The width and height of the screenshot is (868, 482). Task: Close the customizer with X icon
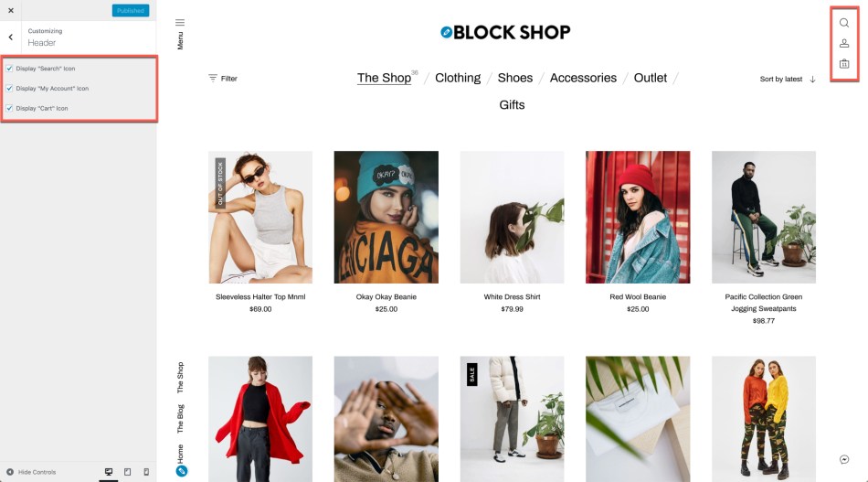pyautogui.click(x=11, y=11)
